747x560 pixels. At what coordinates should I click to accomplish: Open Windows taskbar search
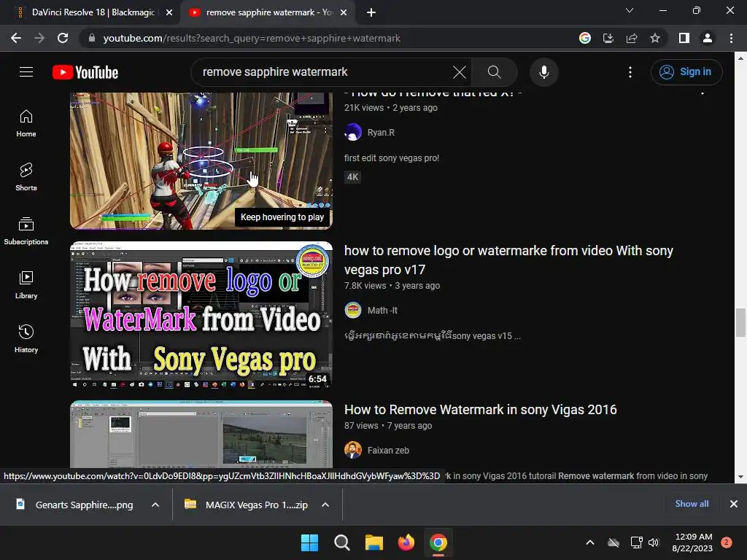341,542
